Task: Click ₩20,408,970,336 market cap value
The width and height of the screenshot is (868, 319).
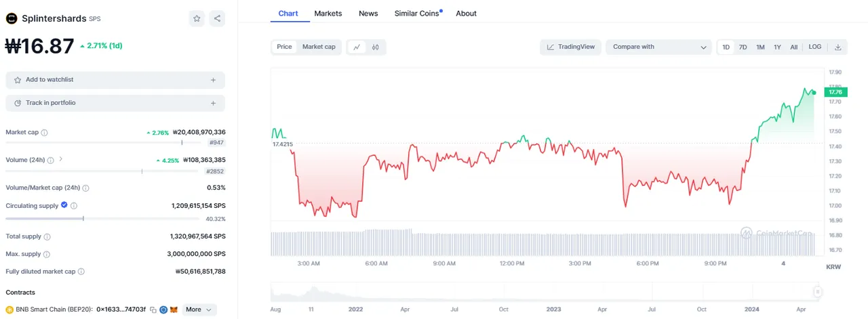Action: coord(199,133)
